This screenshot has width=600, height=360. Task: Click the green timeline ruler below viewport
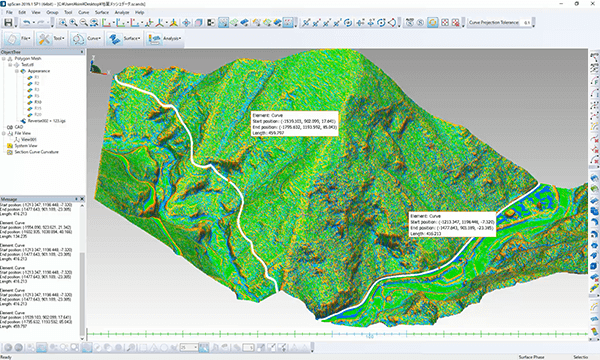click(337, 334)
